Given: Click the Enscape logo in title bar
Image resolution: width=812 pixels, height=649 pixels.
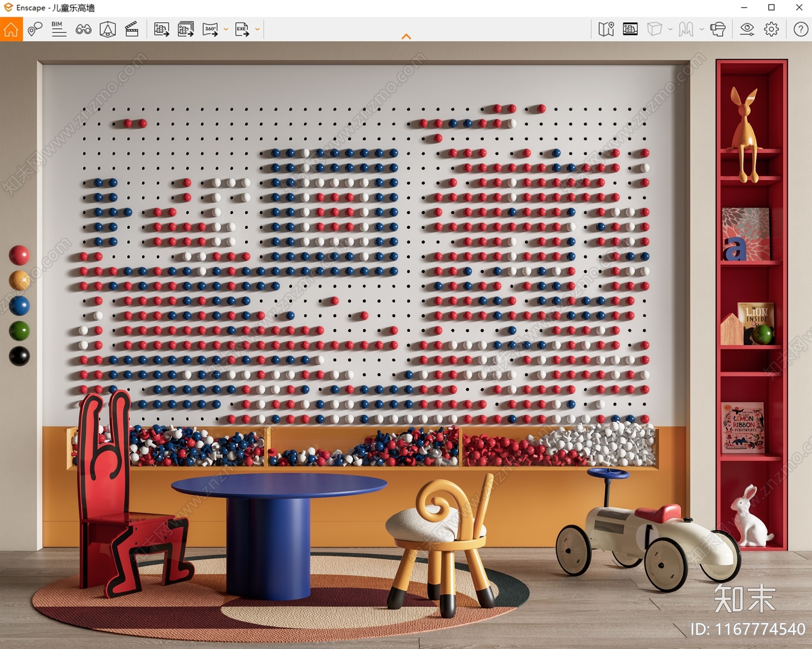Looking at the screenshot, I should (8, 8).
